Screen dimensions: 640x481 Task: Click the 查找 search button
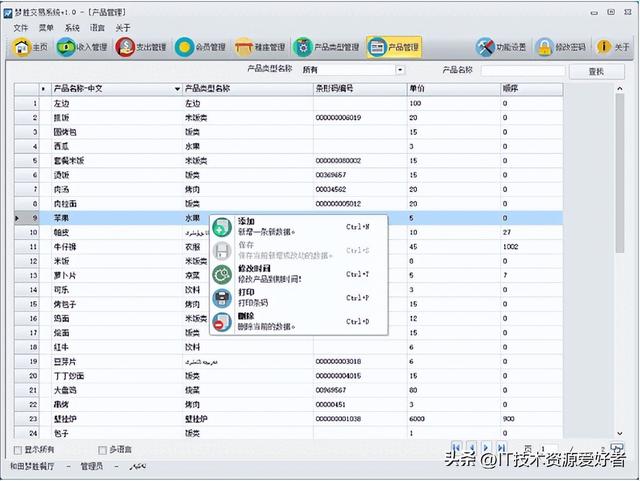tap(596, 71)
